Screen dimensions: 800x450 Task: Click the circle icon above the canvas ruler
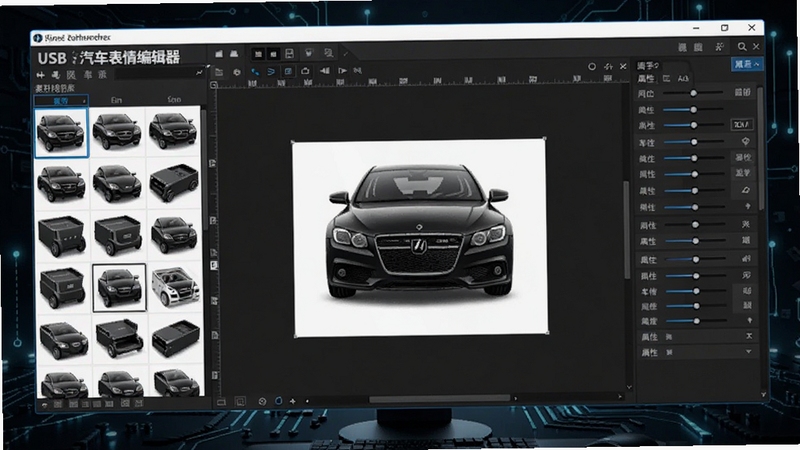click(592, 66)
